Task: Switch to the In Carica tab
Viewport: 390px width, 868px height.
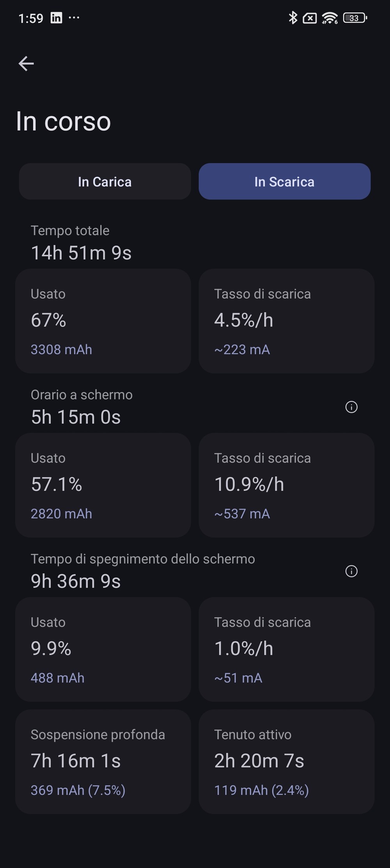Action: pos(105,182)
